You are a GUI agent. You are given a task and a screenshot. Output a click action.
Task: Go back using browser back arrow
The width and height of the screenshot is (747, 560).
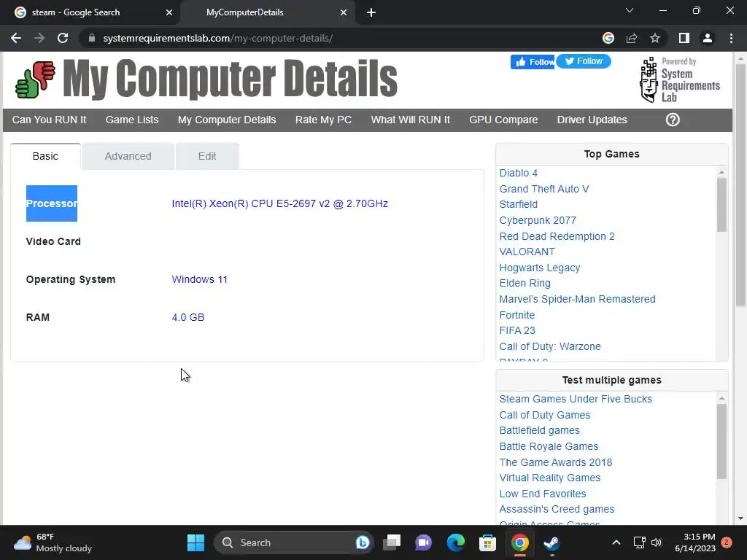click(x=16, y=38)
